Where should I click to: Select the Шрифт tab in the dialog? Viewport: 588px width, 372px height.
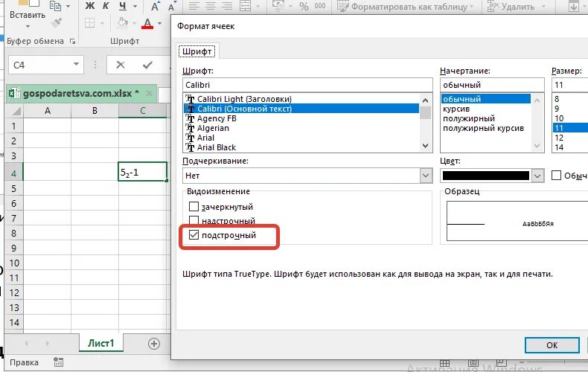197,51
